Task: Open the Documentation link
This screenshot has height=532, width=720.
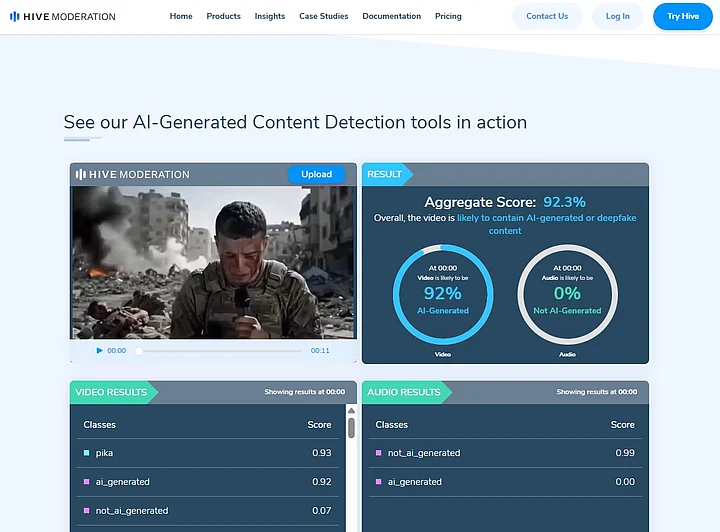Action: point(391,17)
